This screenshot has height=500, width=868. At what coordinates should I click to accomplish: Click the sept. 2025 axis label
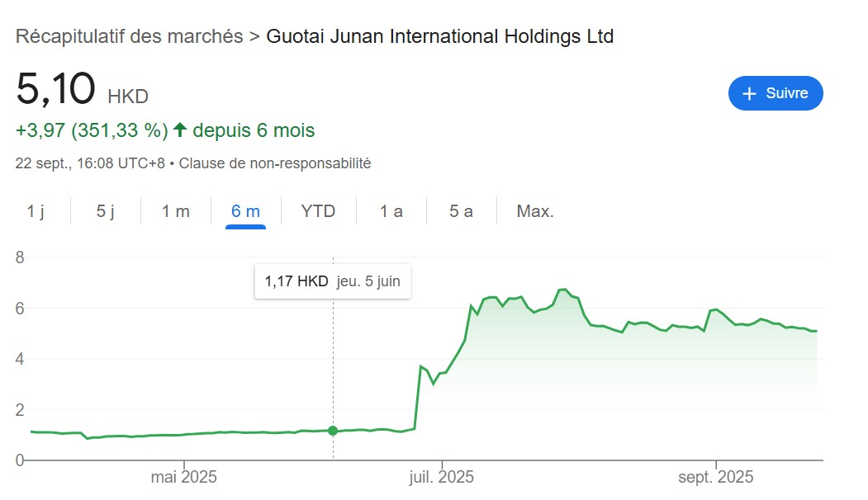(x=716, y=477)
